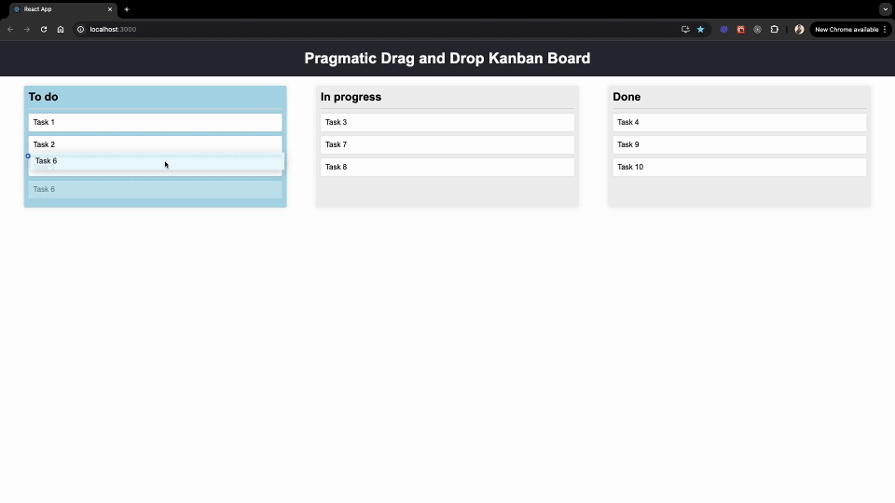
Task: Open a new tab with plus button
Action: tap(127, 9)
